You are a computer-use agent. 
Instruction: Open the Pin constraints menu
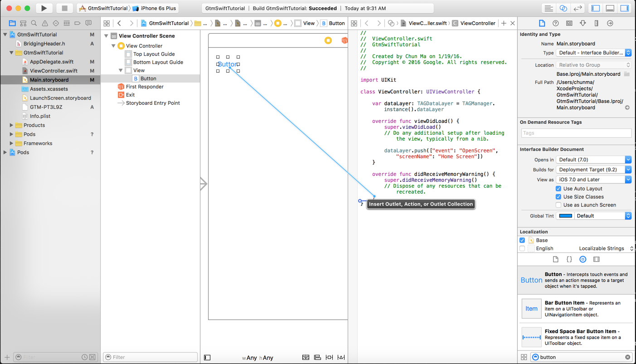point(329,357)
